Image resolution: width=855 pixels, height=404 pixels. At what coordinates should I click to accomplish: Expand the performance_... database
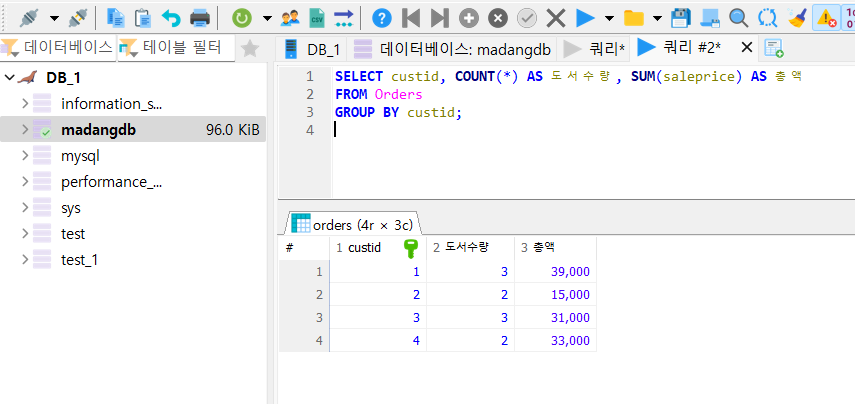[x=25, y=181]
